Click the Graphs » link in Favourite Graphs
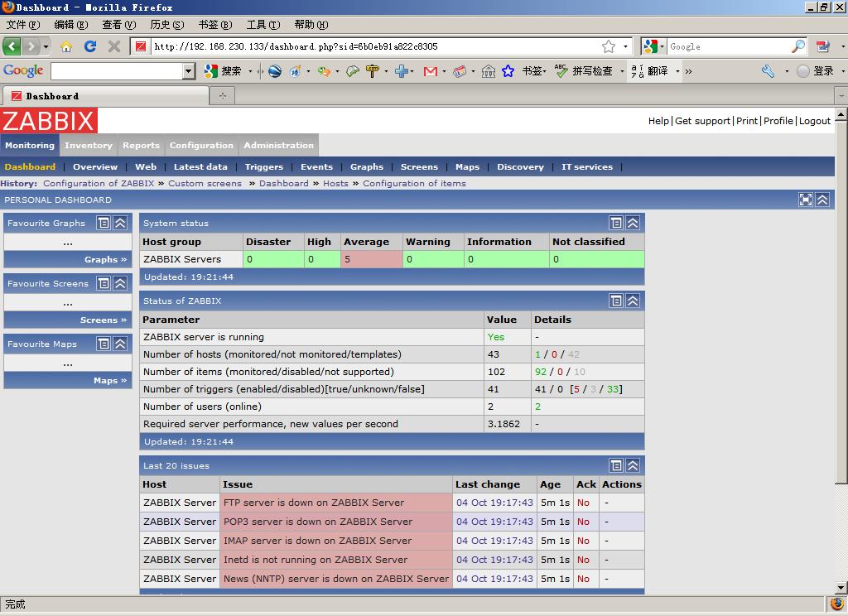This screenshot has width=848, height=616. [105, 260]
